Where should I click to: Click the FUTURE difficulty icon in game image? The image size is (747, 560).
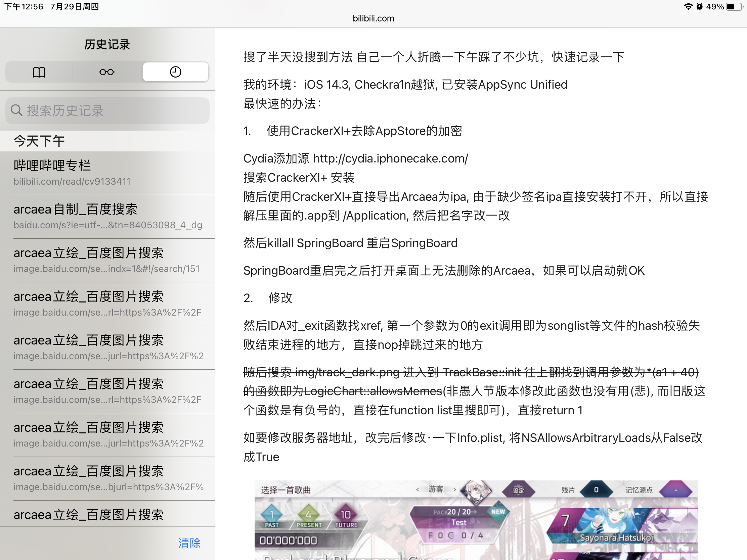(346, 516)
